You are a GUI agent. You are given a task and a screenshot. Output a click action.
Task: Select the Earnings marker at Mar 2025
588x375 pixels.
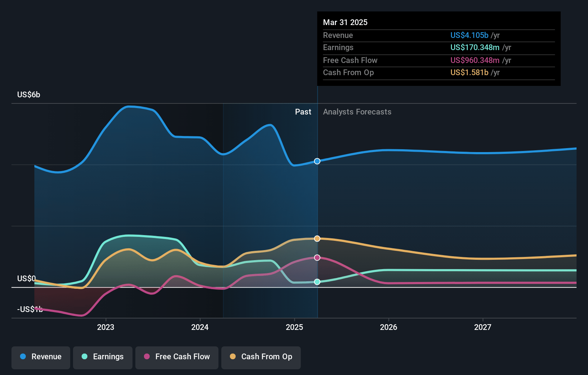point(317,282)
